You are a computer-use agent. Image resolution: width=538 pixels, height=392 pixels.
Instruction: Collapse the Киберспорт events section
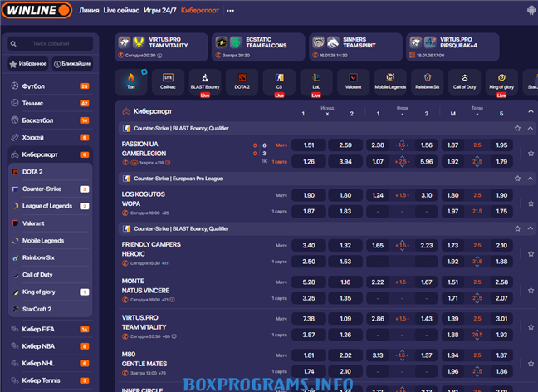pyautogui.click(x=531, y=110)
